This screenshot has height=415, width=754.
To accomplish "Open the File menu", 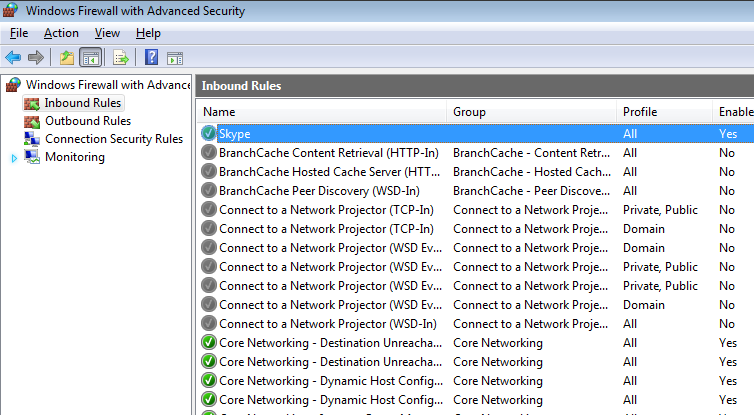I will coord(19,33).
